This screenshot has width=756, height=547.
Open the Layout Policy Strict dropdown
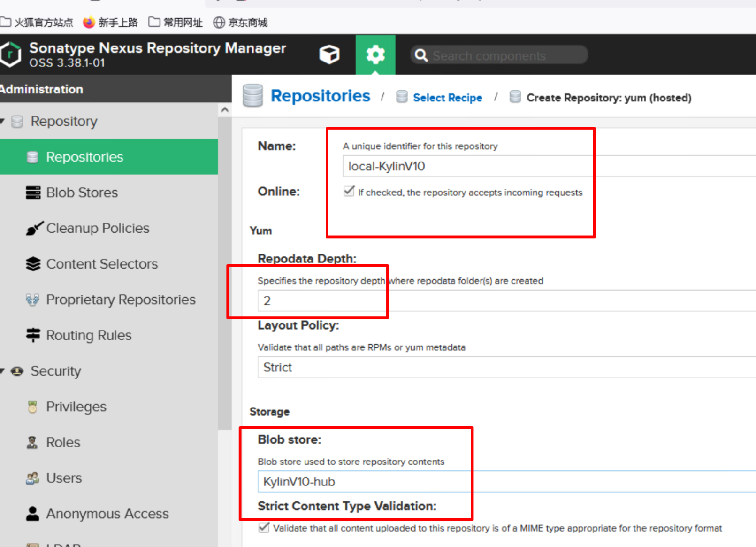[x=507, y=367]
